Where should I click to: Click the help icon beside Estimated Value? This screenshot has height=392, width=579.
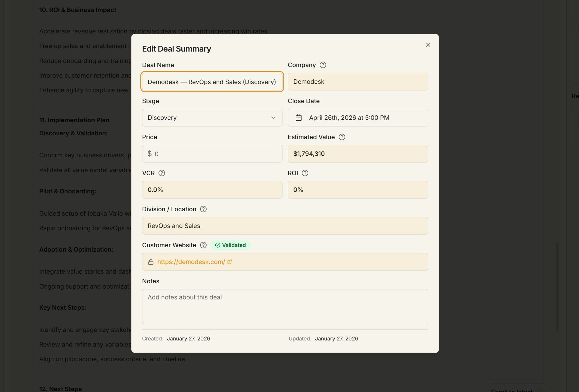342,137
